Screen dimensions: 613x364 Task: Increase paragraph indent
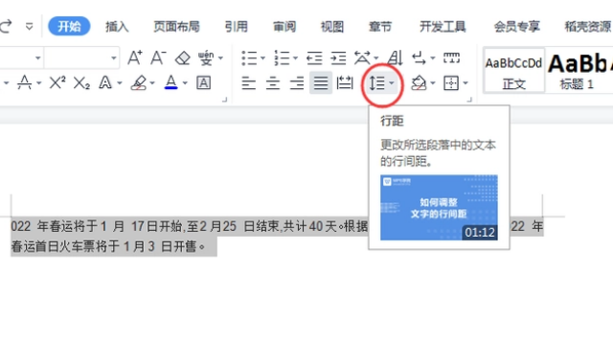pos(338,58)
